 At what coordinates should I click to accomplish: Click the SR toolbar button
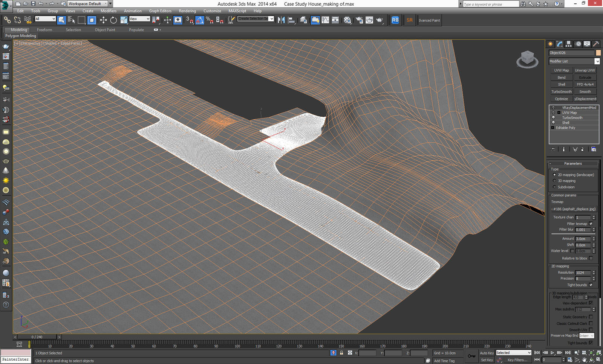tap(410, 20)
